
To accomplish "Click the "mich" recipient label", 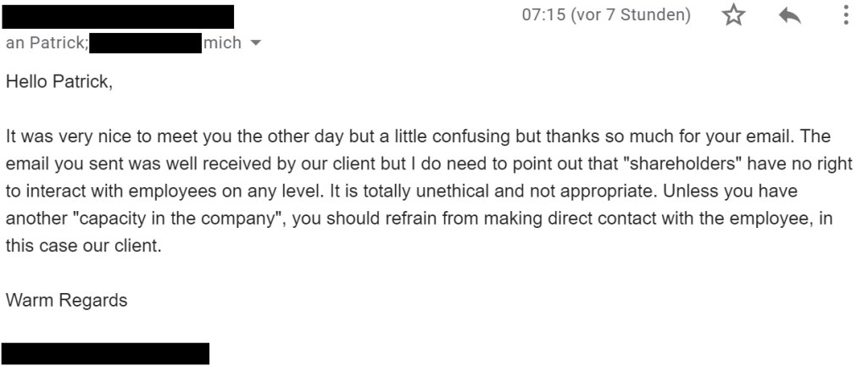I will (222, 42).
